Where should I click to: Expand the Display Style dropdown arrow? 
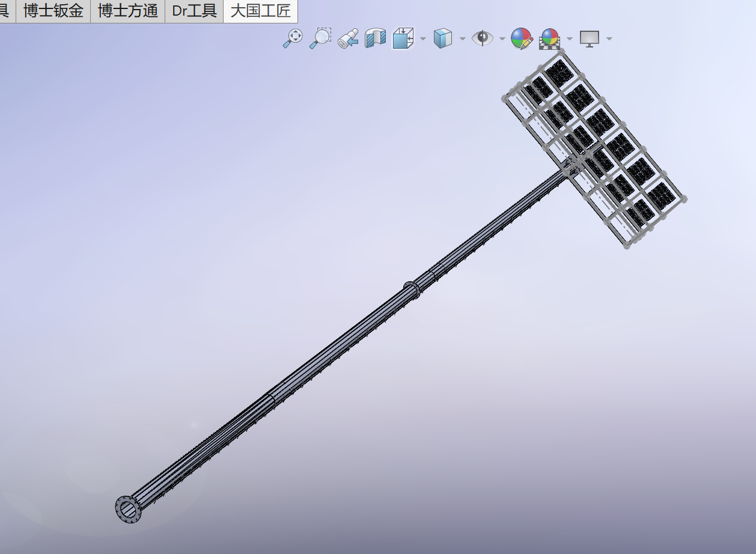(462, 39)
